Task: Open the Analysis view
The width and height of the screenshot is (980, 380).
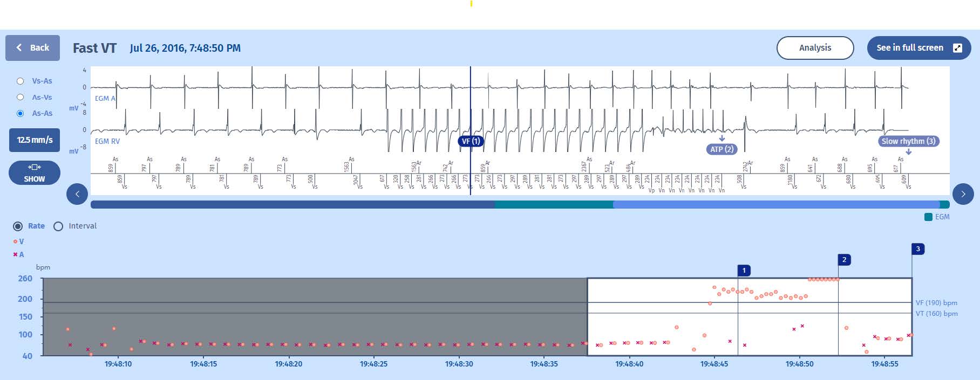Action: coord(815,48)
